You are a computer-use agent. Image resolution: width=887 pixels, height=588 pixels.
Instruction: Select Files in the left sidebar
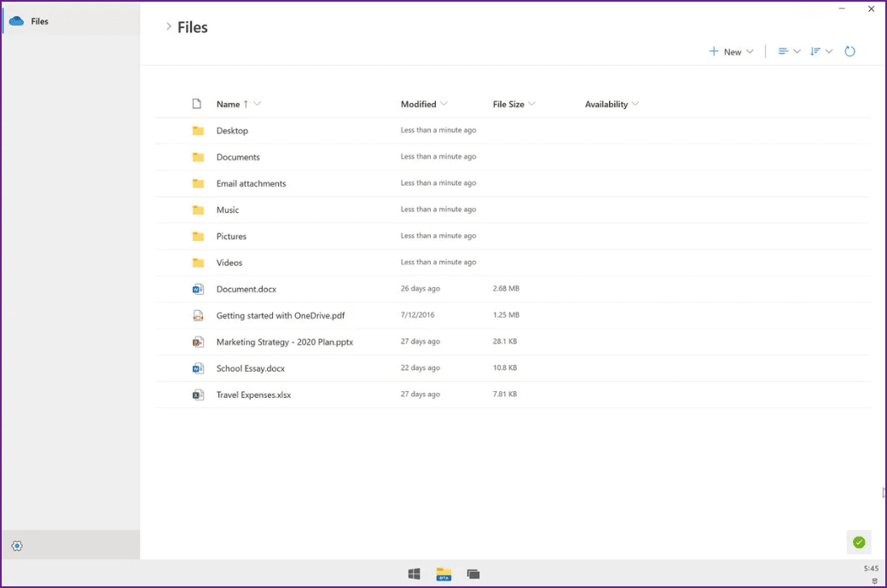(x=71, y=21)
